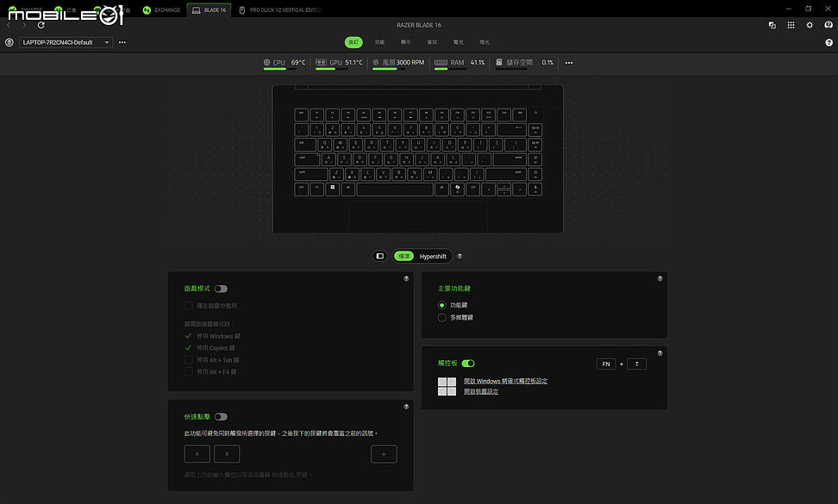Open help icon in 主要功能鍵 panel

660,278
